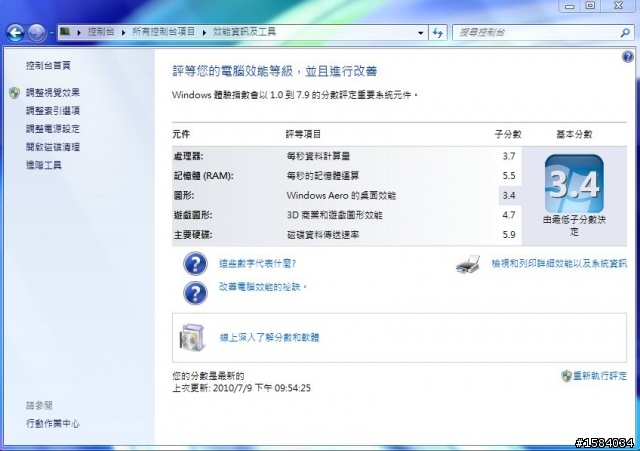Select the 控制台 breadcrumb
The height and width of the screenshot is (451, 640).
(101, 32)
